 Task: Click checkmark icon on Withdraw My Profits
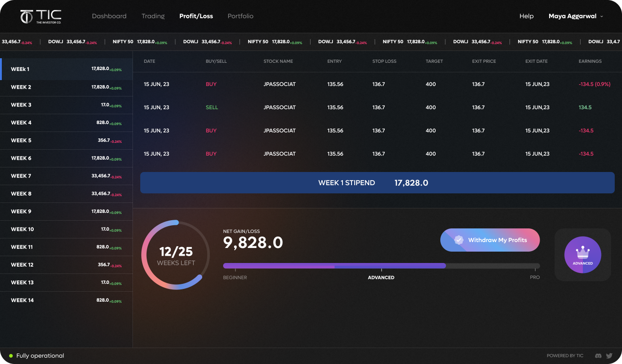click(459, 240)
